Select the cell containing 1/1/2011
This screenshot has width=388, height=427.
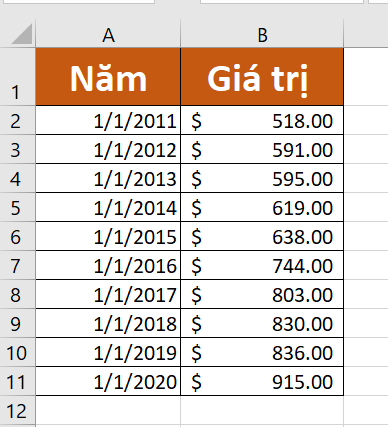[108, 120]
